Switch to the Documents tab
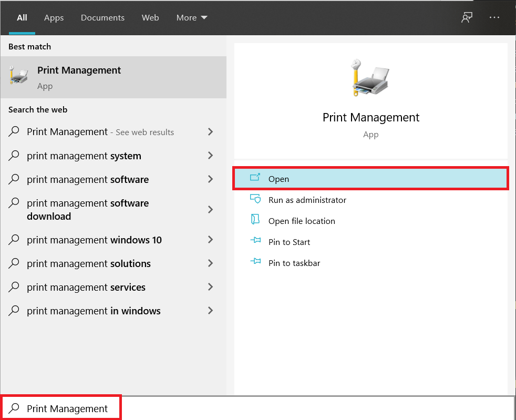The image size is (516, 420). click(x=102, y=17)
